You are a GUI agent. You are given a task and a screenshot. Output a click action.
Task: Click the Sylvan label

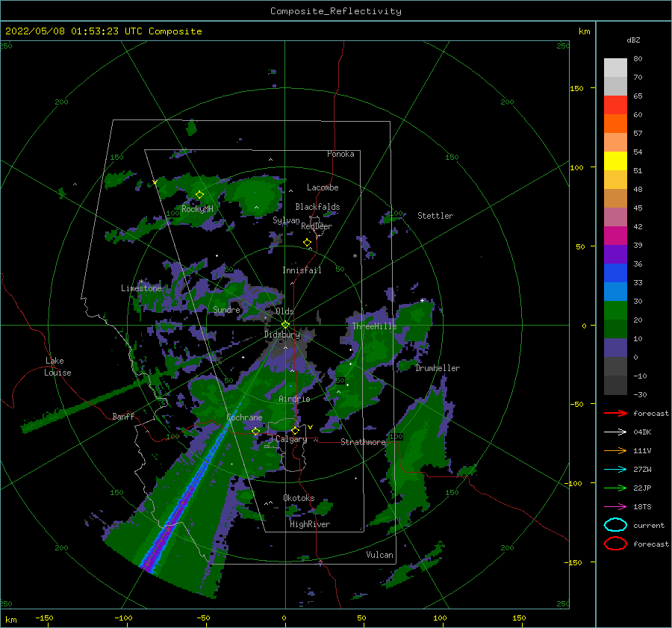pyautogui.click(x=286, y=220)
